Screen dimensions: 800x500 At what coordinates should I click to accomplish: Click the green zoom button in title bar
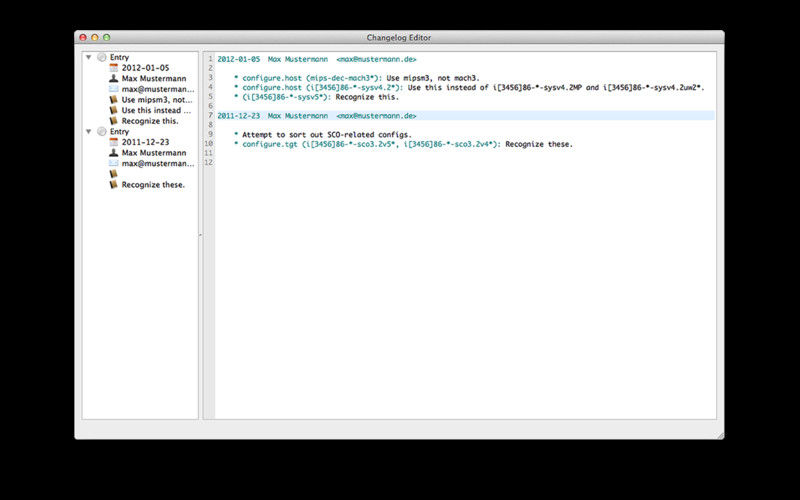coord(107,37)
